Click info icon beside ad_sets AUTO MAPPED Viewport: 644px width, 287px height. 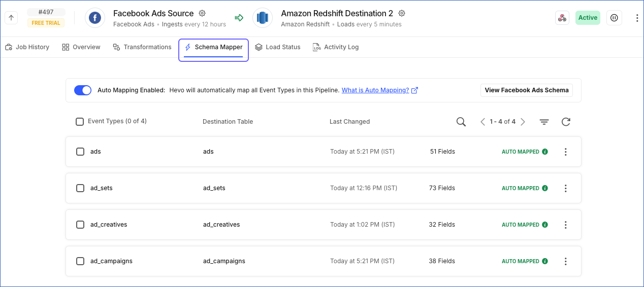tap(545, 188)
